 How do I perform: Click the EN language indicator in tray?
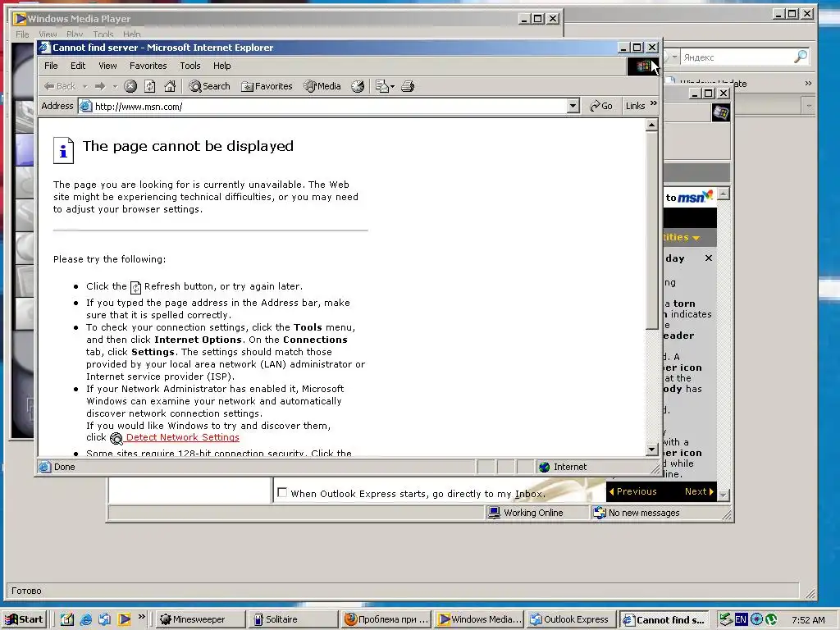pos(741,619)
